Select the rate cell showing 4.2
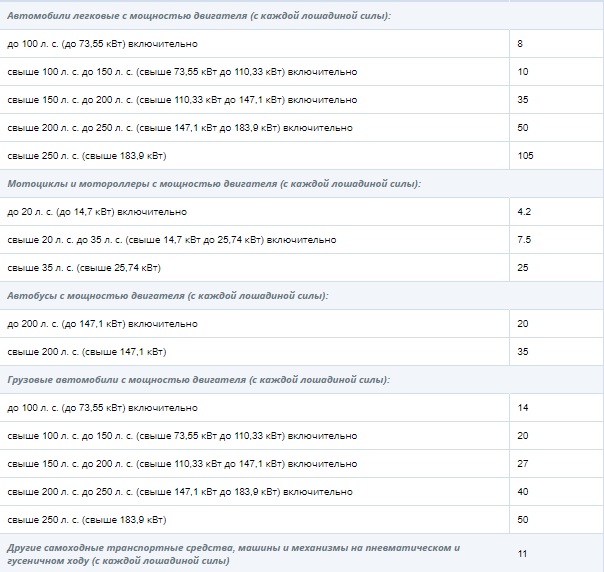Image resolution: width=604 pixels, height=572 pixels. click(x=524, y=212)
